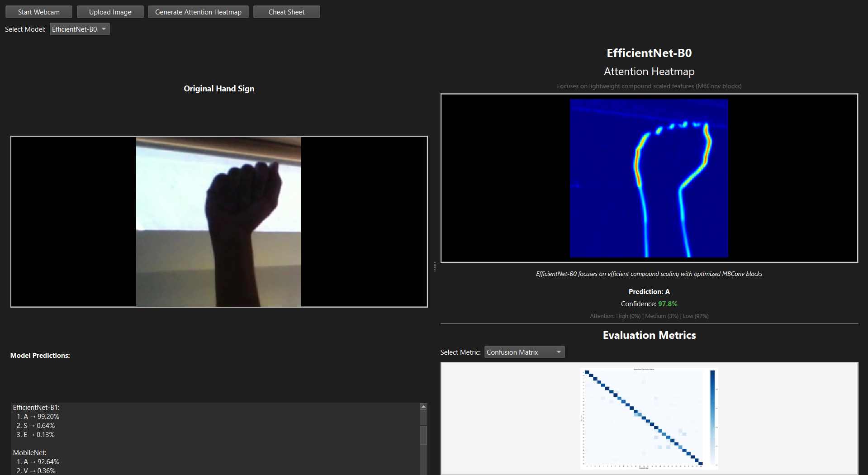The width and height of the screenshot is (868, 475).
Task: Click the Attention High/Medium/Low statistics line
Action: 649,316
